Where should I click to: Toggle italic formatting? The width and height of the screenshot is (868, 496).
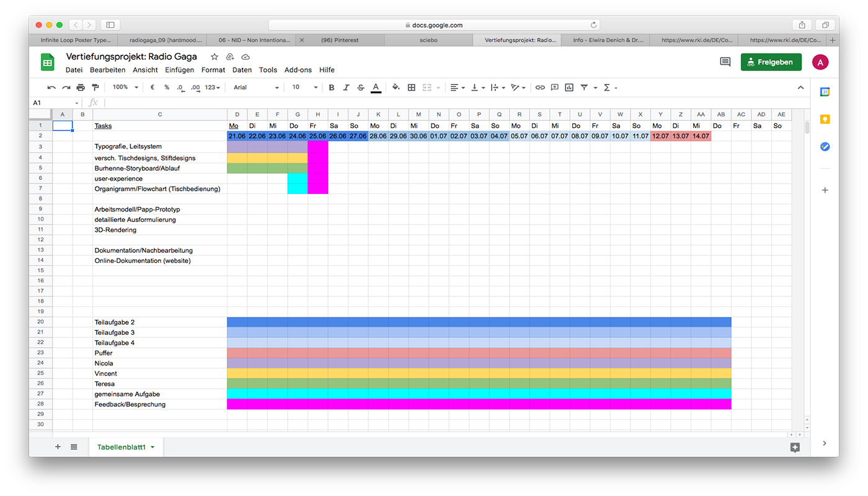click(346, 87)
